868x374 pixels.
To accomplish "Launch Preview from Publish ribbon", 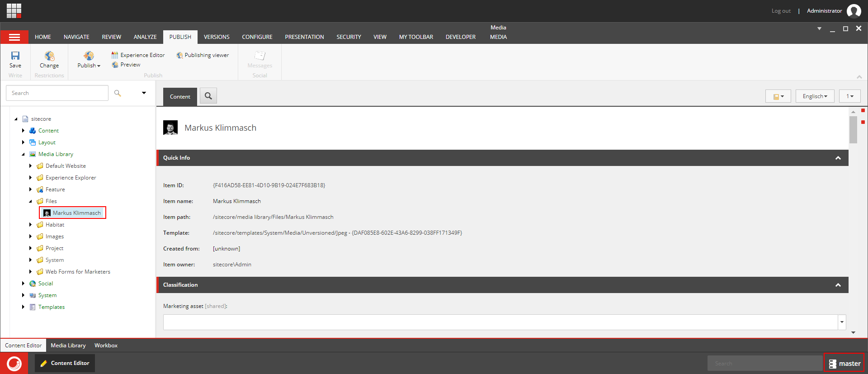I will coord(126,65).
